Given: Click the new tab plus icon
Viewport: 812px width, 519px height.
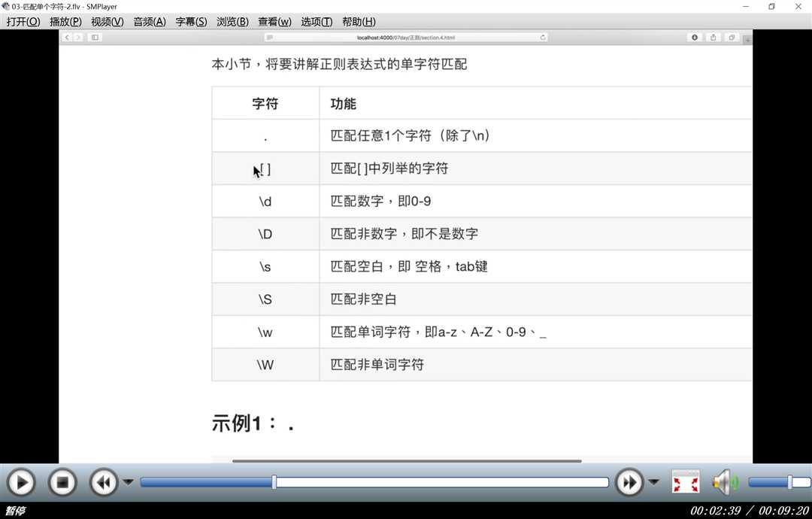Looking at the screenshot, I should click(x=747, y=39).
